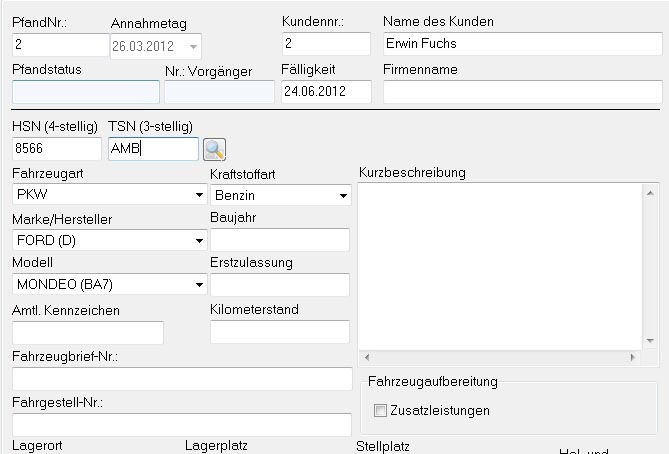The height and width of the screenshot is (454, 669).
Task: Expand the Modell dropdown showing MONDEO
Action: (x=199, y=285)
